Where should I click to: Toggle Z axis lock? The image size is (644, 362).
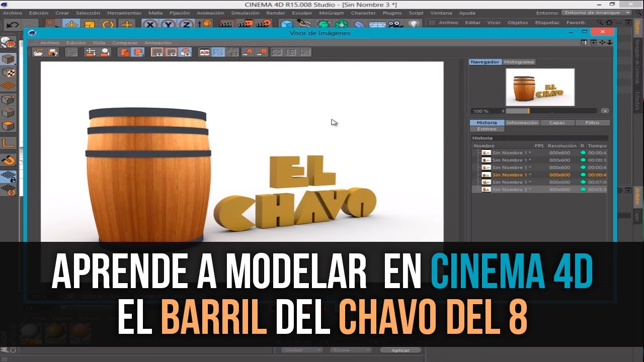[187, 24]
